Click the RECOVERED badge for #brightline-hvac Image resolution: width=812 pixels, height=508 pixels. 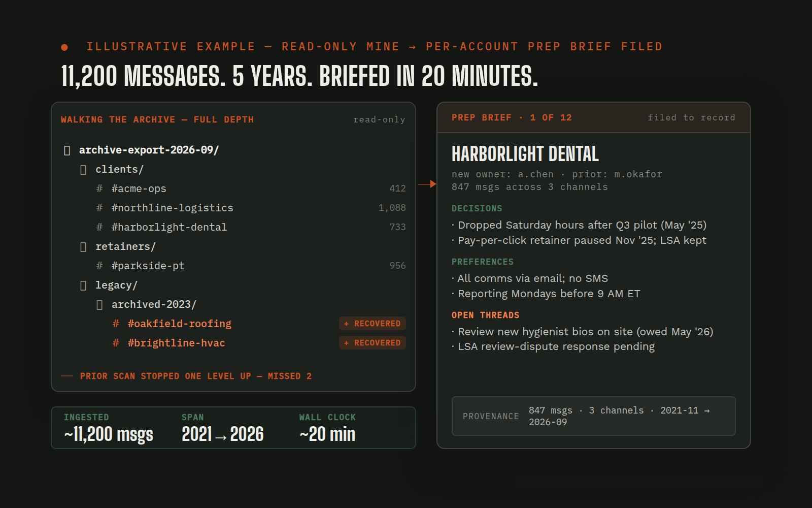point(373,343)
